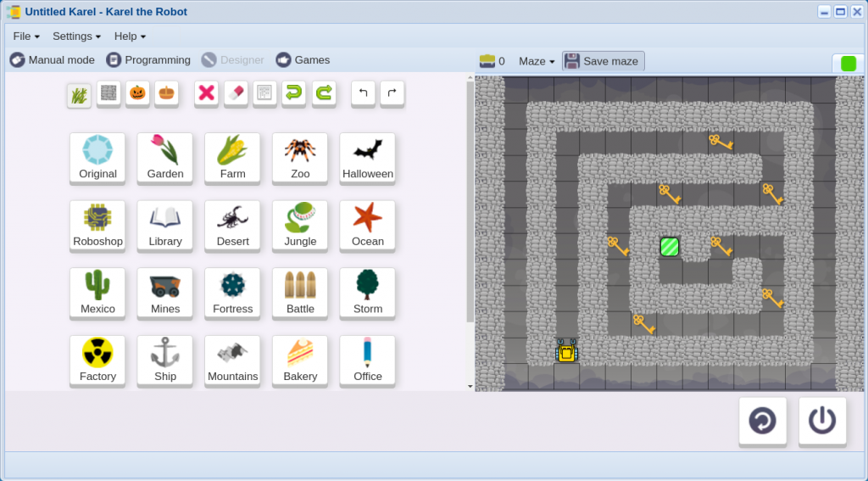Choose the Desert scorpion theme
This screenshot has width=868, height=481.
pyautogui.click(x=232, y=226)
